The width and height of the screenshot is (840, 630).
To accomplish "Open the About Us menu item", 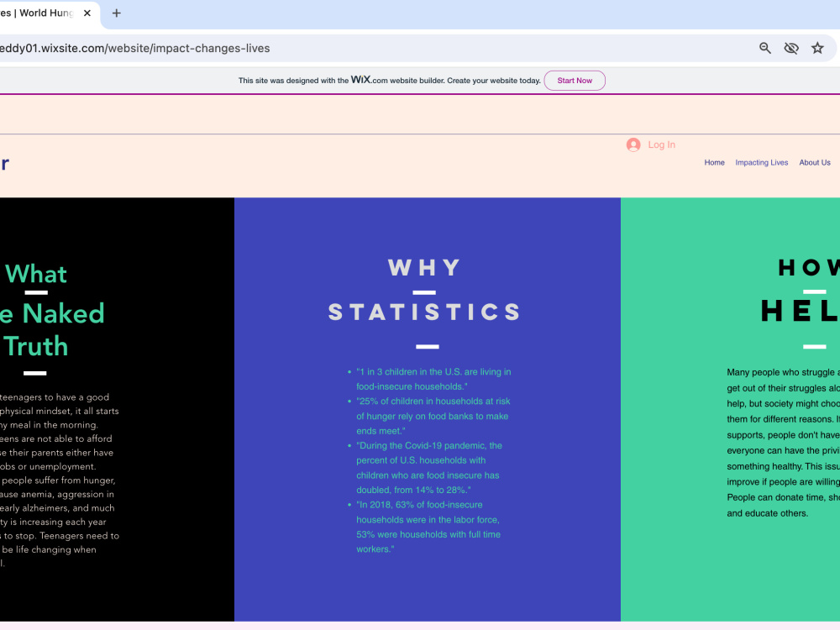I will [x=815, y=162].
